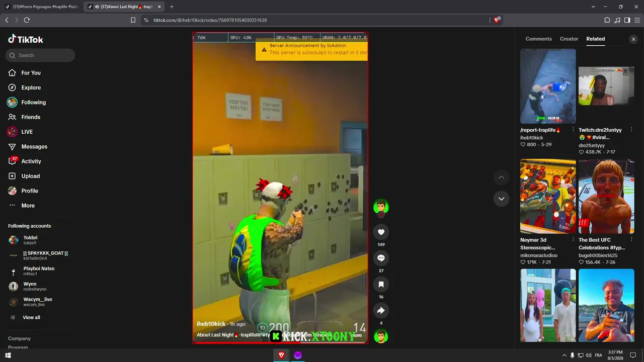Open the Twitch:dre2funtyy video thumbnail
This screenshot has width=644, height=362.
(606, 86)
